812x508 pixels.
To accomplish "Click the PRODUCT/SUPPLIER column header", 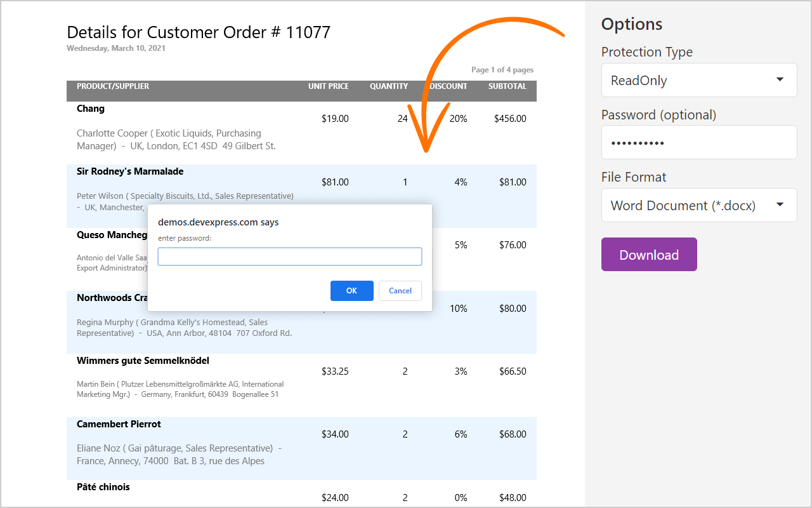I will coord(113,86).
